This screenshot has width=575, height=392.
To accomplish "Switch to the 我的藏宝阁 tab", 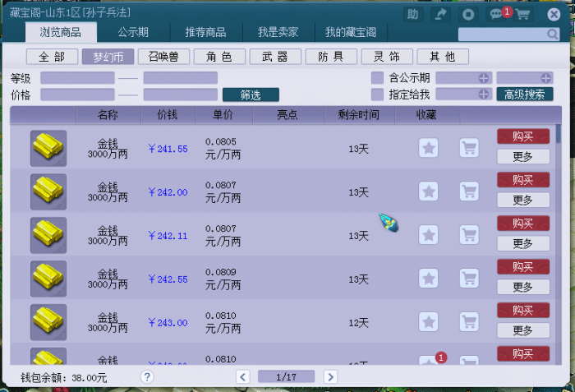I will pos(351,32).
